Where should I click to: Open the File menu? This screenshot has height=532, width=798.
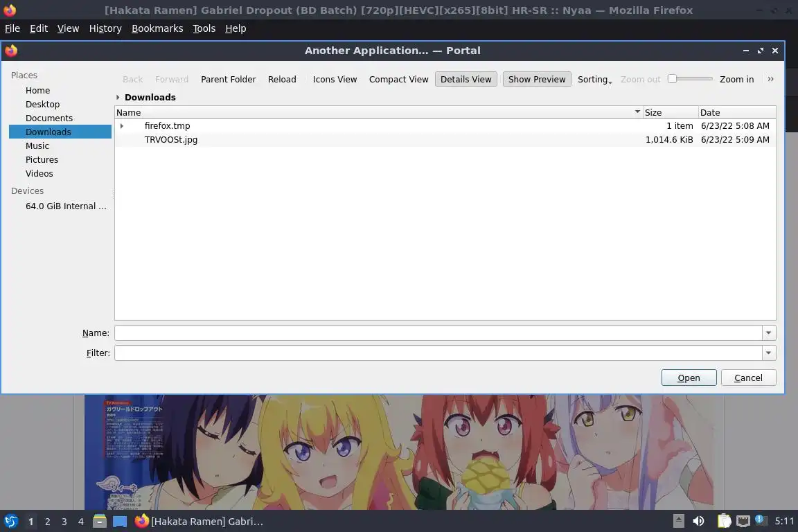point(12,28)
